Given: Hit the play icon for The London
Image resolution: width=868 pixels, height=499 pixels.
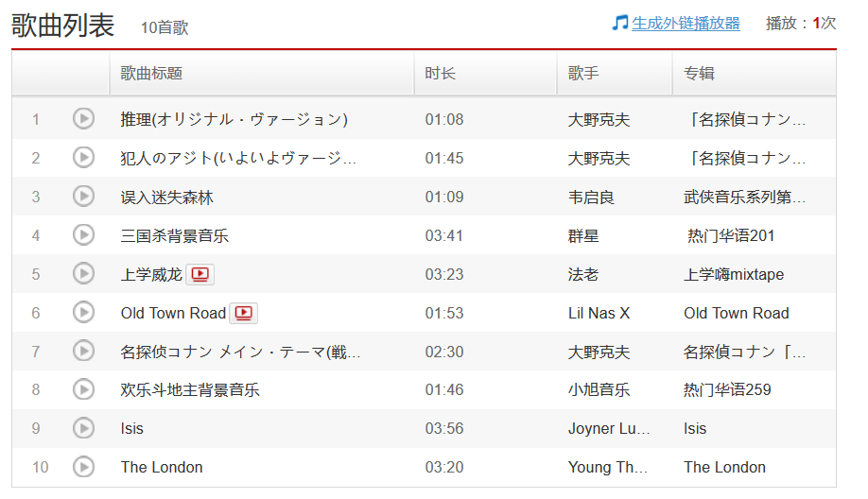Looking at the screenshot, I should [x=84, y=467].
